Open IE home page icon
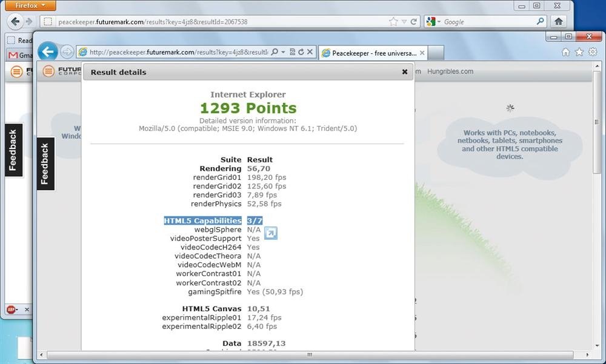Image resolution: width=606 pixels, height=364 pixels. click(566, 52)
